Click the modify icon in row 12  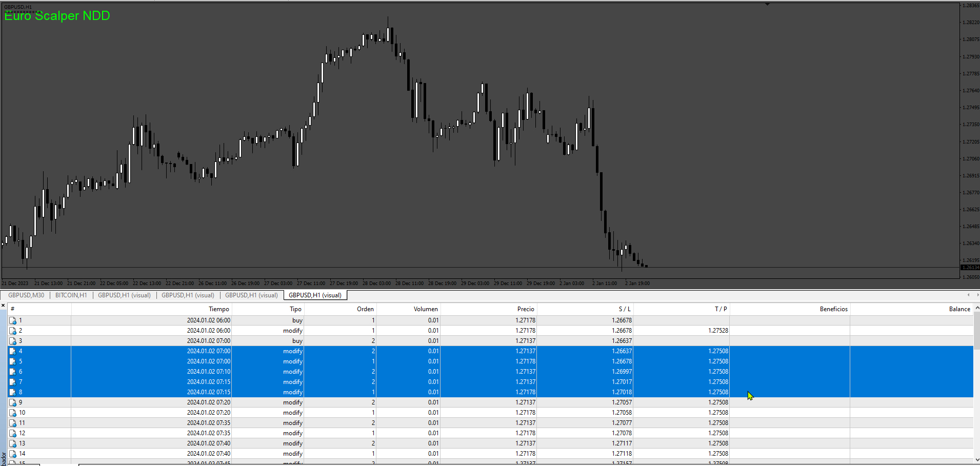pos(13,433)
